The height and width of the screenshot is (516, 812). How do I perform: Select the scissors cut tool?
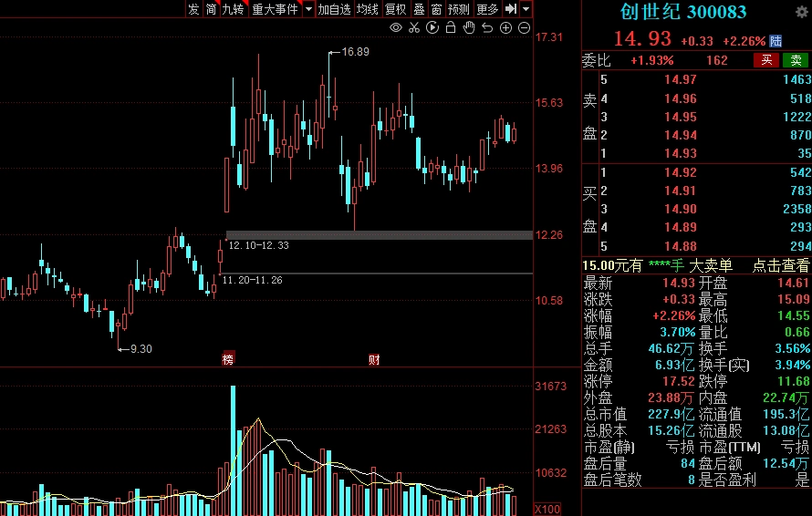pos(414,28)
